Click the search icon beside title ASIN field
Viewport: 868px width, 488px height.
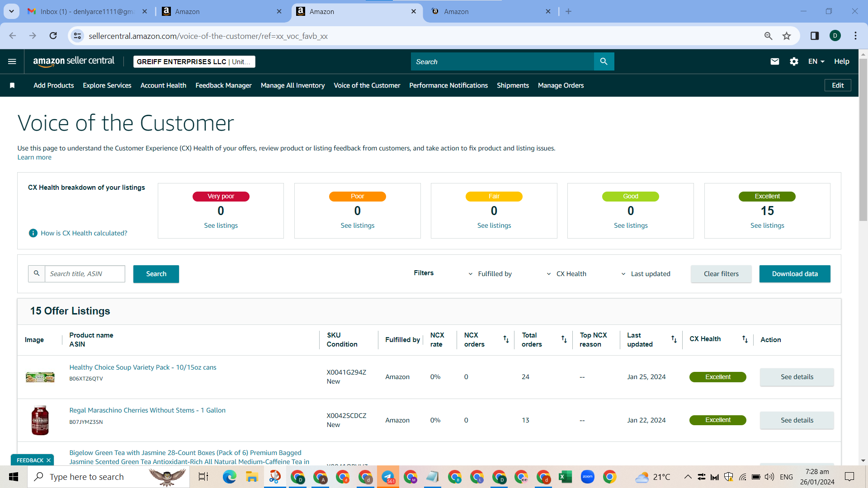point(37,274)
